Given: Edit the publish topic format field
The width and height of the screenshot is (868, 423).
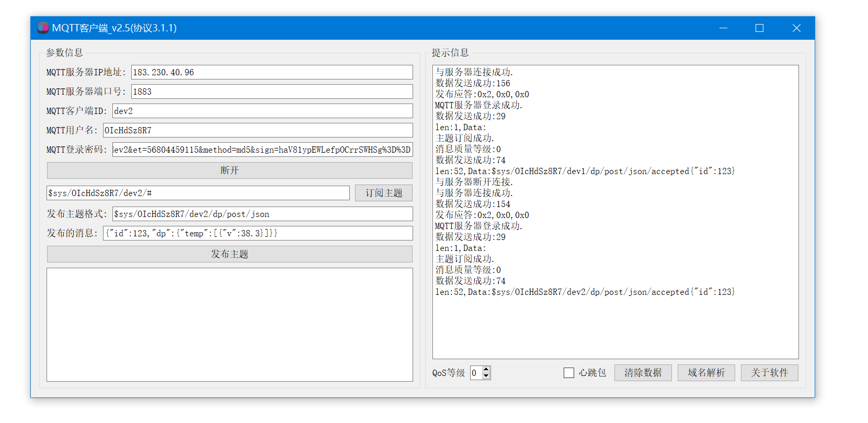Looking at the screenshot, I should [x=262, y=214].
